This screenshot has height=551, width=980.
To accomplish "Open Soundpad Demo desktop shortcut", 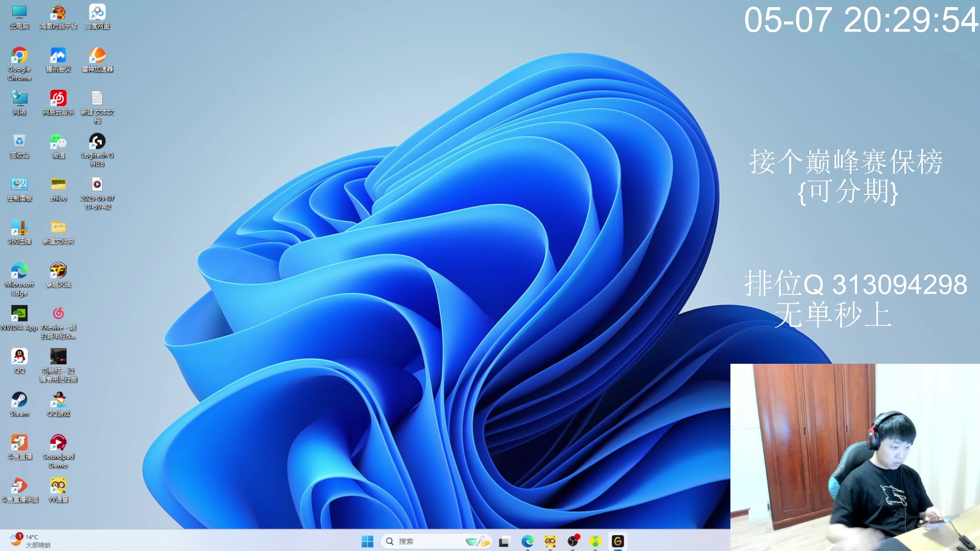I will 58,452.
